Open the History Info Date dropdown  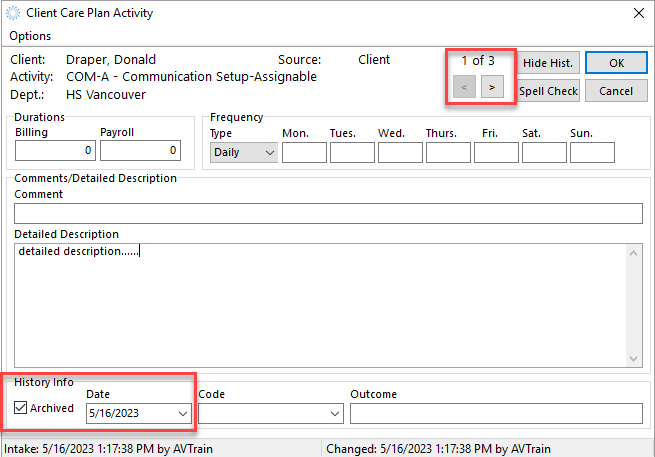coord(183,414)
